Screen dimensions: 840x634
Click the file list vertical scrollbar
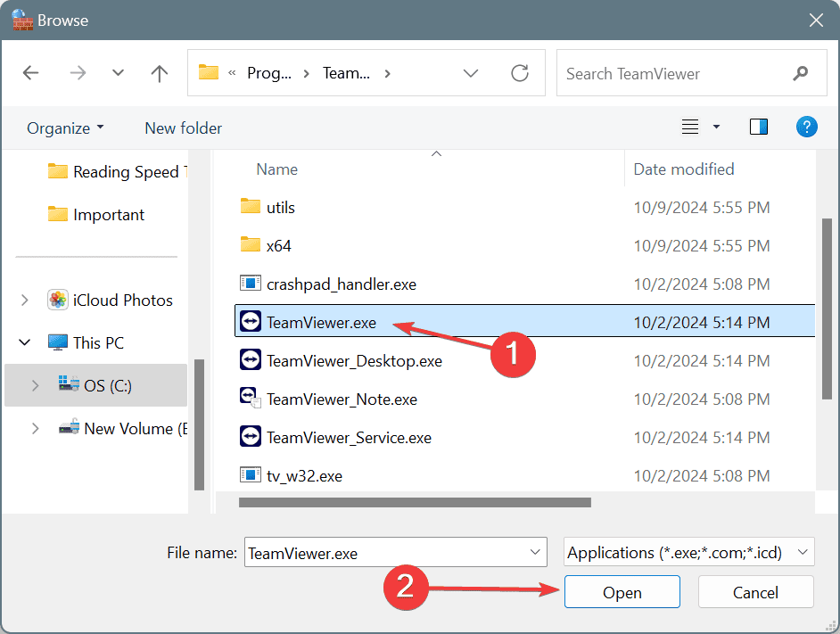(827, 309)
